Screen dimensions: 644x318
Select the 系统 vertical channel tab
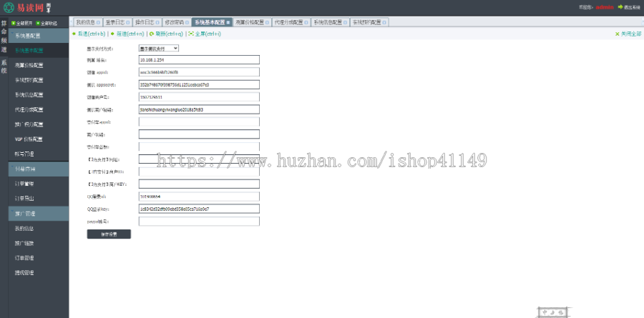coord(4,66)
